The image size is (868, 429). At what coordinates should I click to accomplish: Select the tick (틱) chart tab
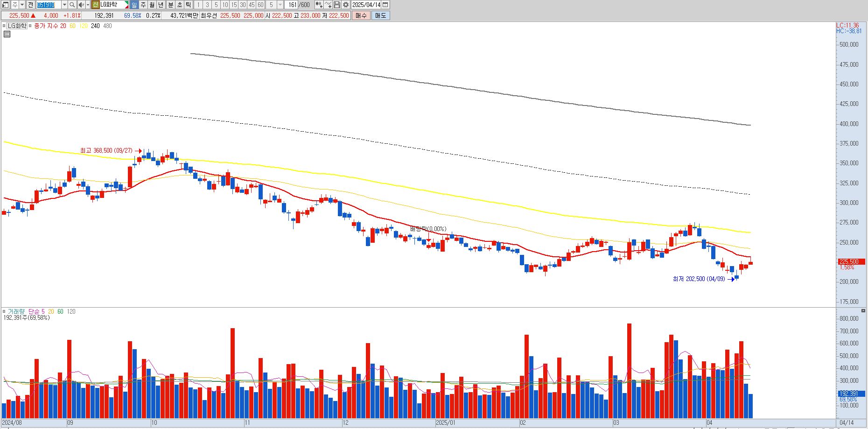click(x=188, y=5)
